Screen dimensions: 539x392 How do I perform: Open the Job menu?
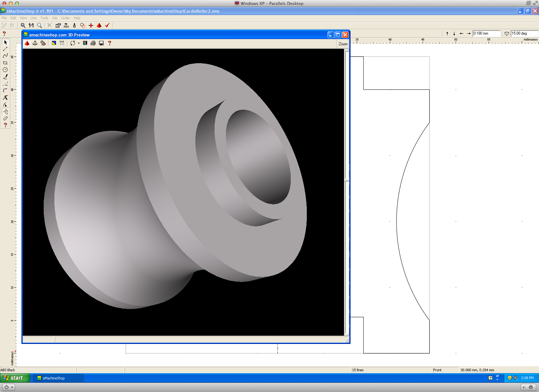[x=55, y=18]
